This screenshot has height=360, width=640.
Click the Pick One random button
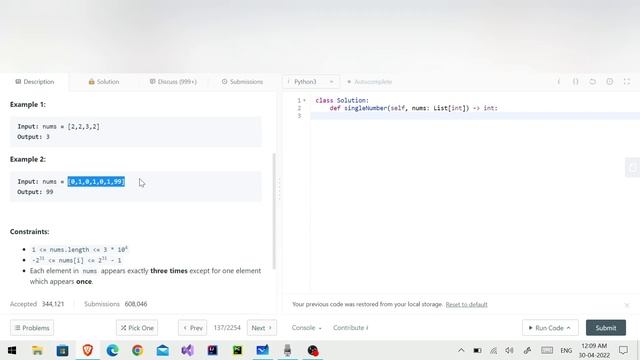coord(137,328)
